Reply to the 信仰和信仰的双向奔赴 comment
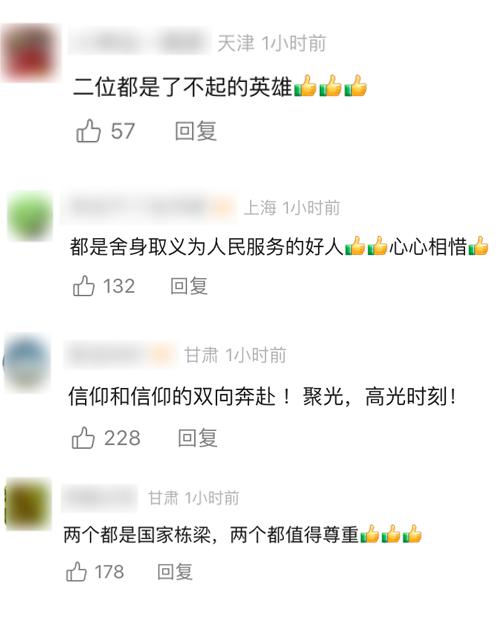The width and height of the screenshot is (500, 618). click(x=197, y=438)
